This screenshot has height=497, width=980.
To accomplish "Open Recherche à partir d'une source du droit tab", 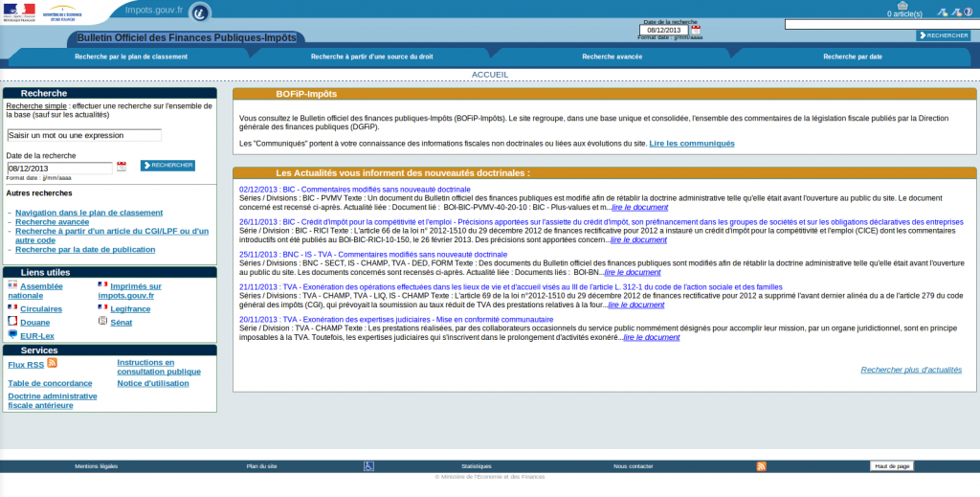I will 372,56.
